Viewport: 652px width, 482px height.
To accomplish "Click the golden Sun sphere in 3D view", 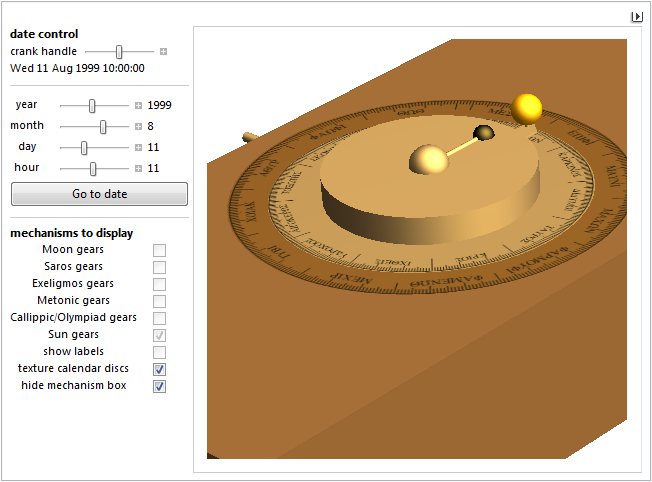I will 526,106.
